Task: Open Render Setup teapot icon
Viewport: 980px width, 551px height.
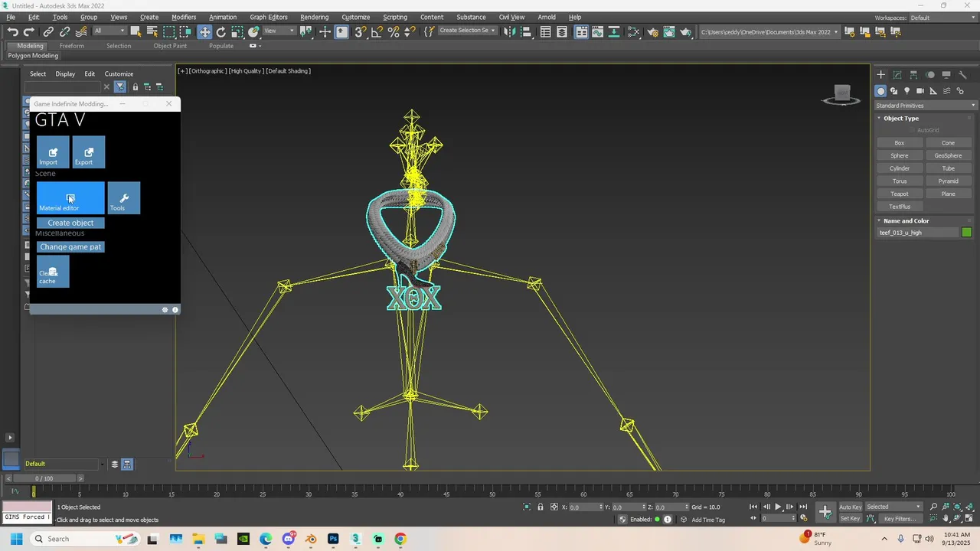Action: (x=652, y=31)
